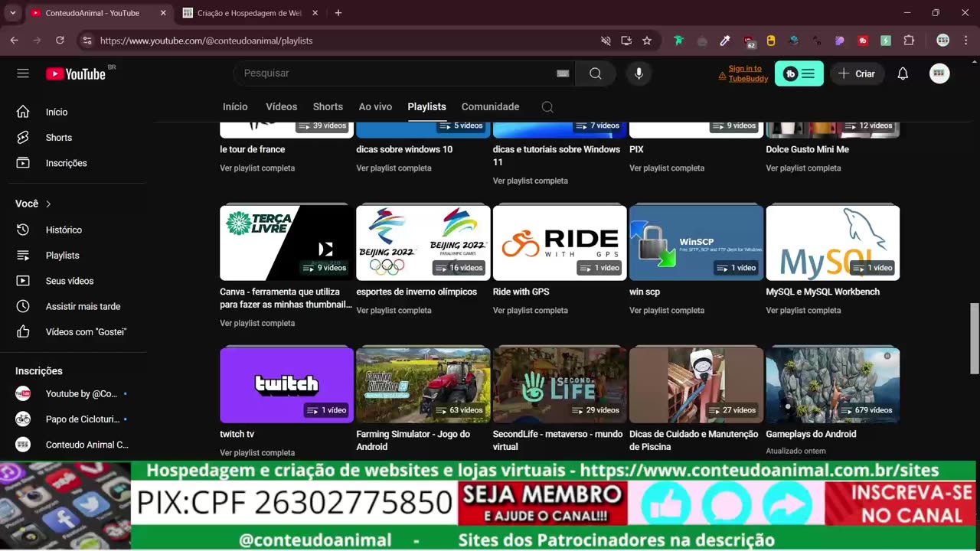Open the Twitch playlist thumbnail
The image size is (980, 551).
point(286,385)
